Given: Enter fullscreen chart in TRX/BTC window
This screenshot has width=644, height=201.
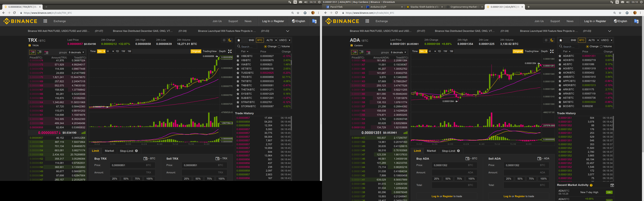Looking at the screenshot, I should (x=230, y=51).
